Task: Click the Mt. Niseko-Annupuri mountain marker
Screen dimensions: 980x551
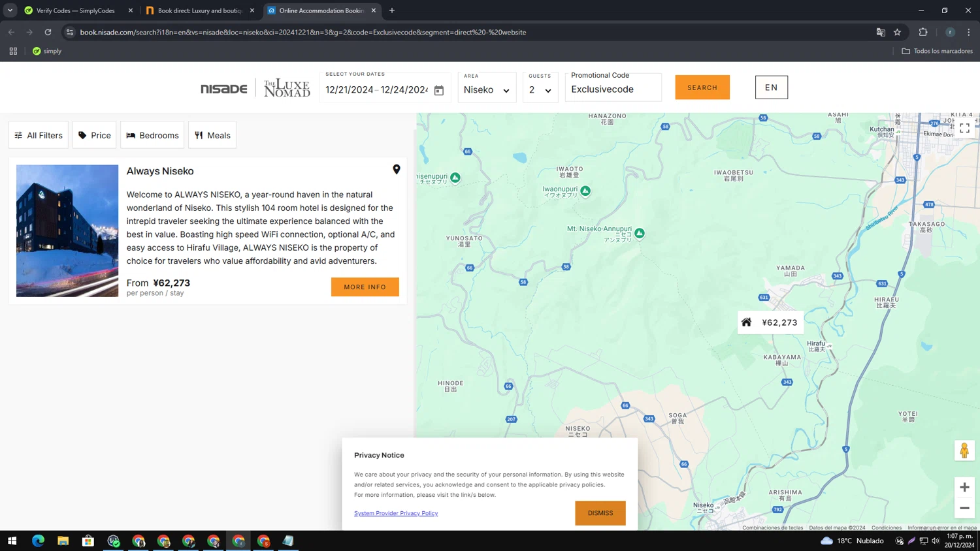Action: [x=640, y=233]
